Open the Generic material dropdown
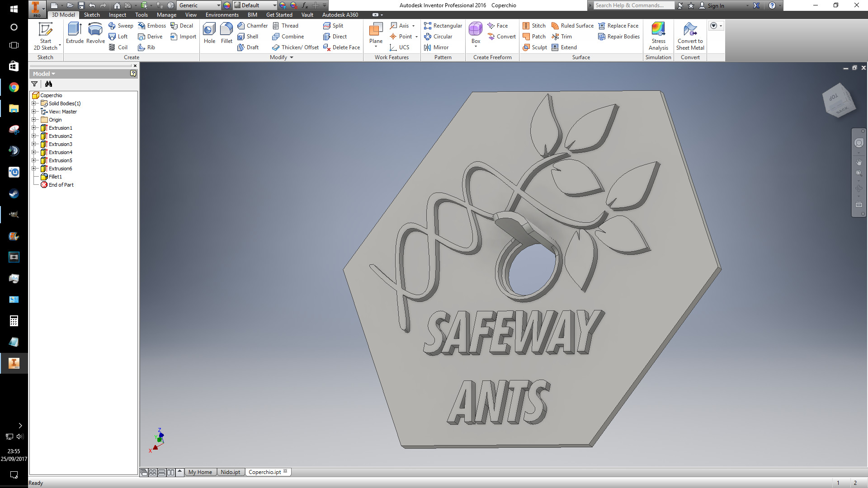868x488 pixels. (x=218, y=5)
